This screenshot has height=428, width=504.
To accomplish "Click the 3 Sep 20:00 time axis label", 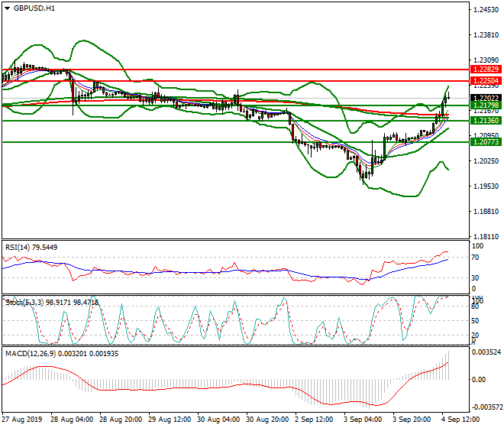I will [412, 420].
